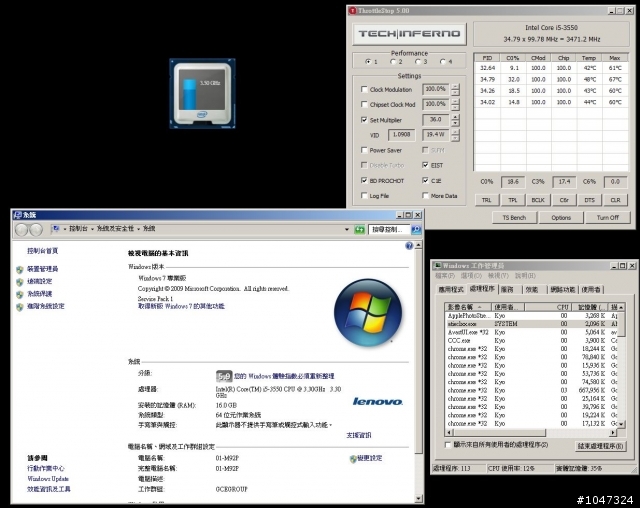Lower Set Multiplier value with down arrow
The height and width of the screenshot is (508, 640).
[x=455, y=123]
